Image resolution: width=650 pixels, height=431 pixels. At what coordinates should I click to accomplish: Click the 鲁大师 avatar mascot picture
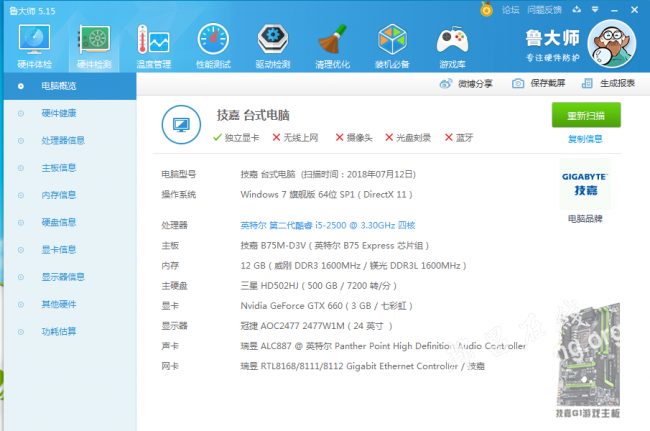tap(612, 44)
